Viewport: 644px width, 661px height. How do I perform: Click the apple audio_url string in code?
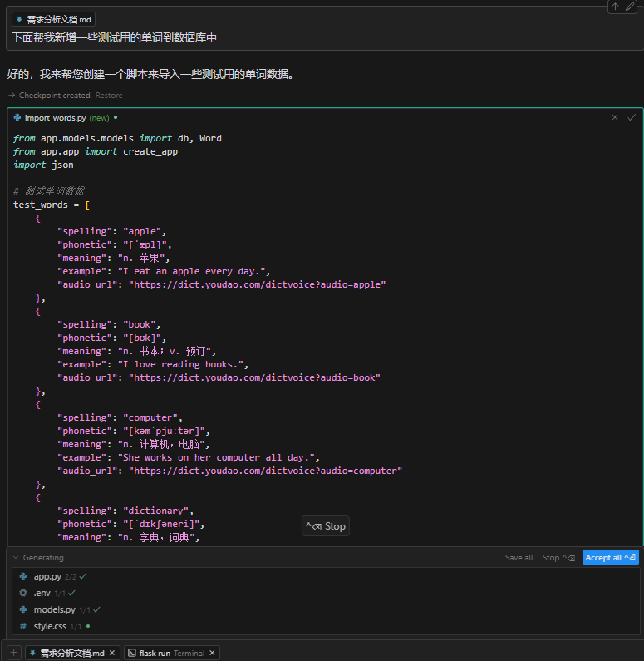[257, 284]
